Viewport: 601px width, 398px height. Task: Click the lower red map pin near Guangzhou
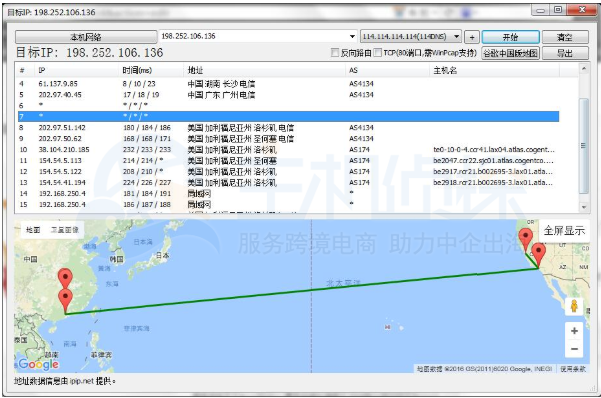[66, 301]
